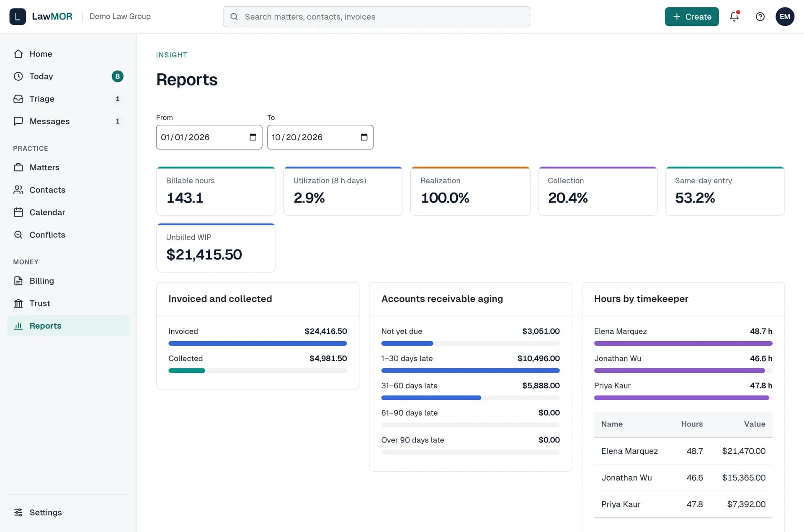
Task: Click the Today clock icon
Action: tap(18, 76)
